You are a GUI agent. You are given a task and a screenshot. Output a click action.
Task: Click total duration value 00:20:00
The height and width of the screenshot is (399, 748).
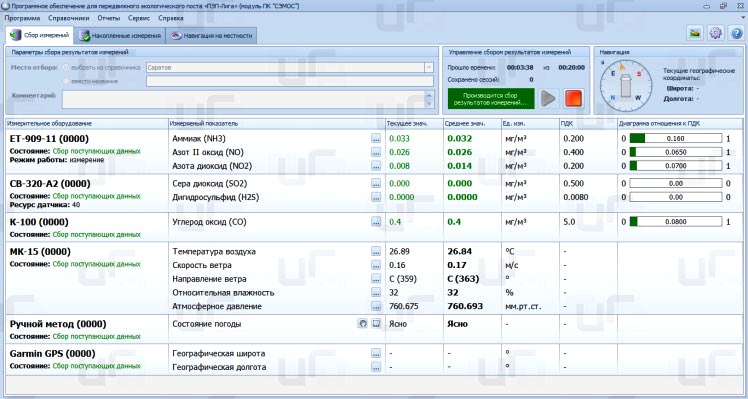click(571, 68)
